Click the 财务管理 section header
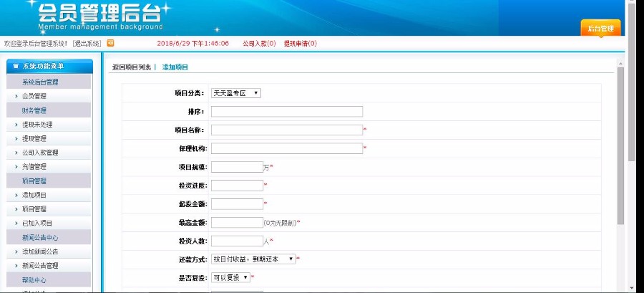Screen dimensions: 644x293 49,110
